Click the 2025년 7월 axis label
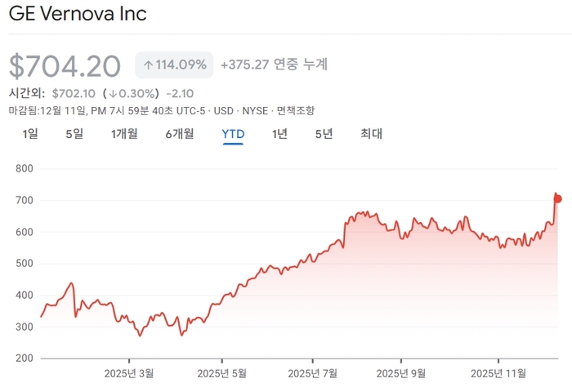The image size is (572, 392). coord(313,373)
